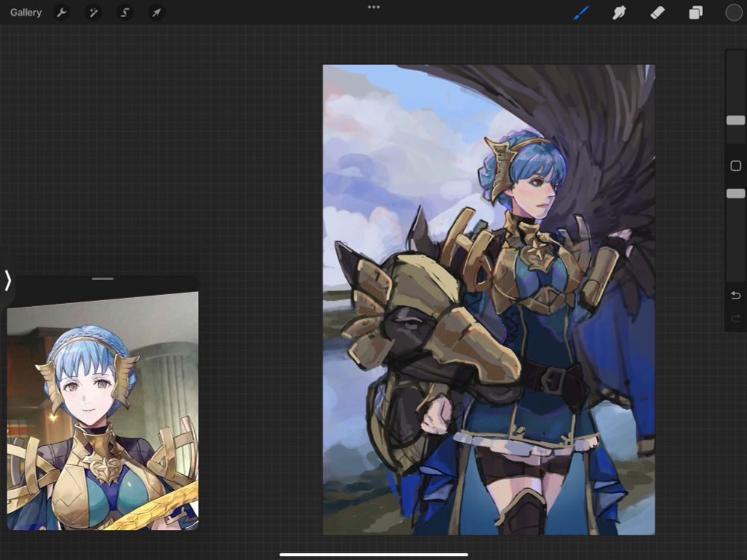
Task: Tap the iPad home indicator bar
Action: 374,554
